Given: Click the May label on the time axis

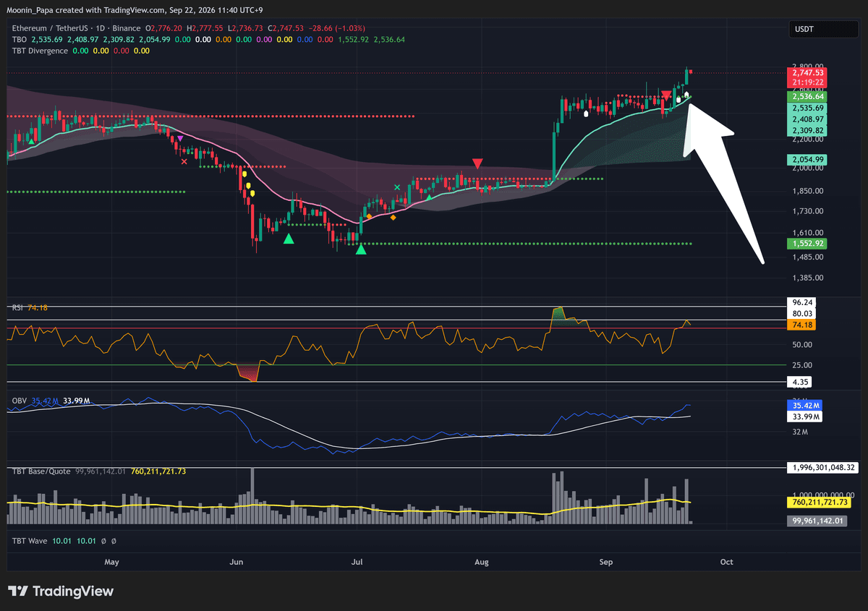Looking at the screenshot, I should tap(111, 562).
